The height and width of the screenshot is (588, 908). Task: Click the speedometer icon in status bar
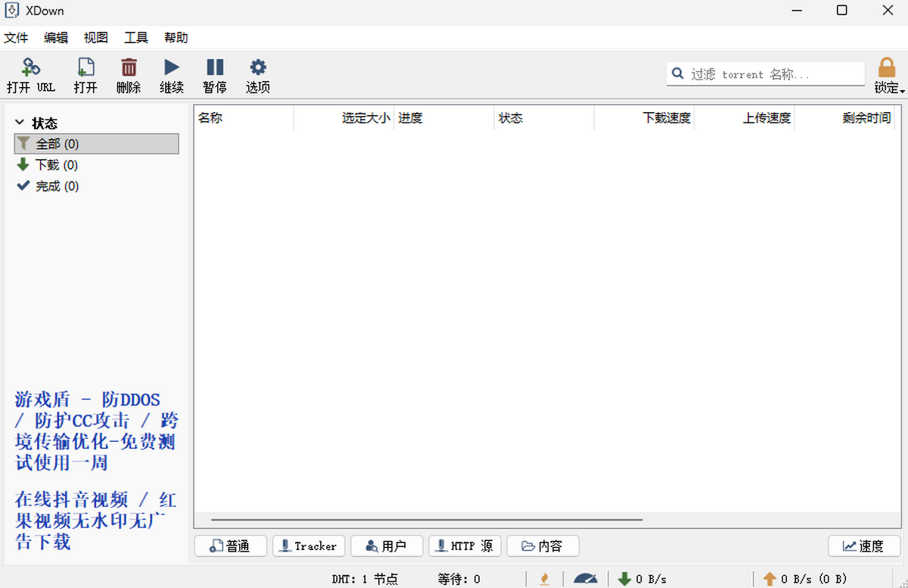(586, 579)
